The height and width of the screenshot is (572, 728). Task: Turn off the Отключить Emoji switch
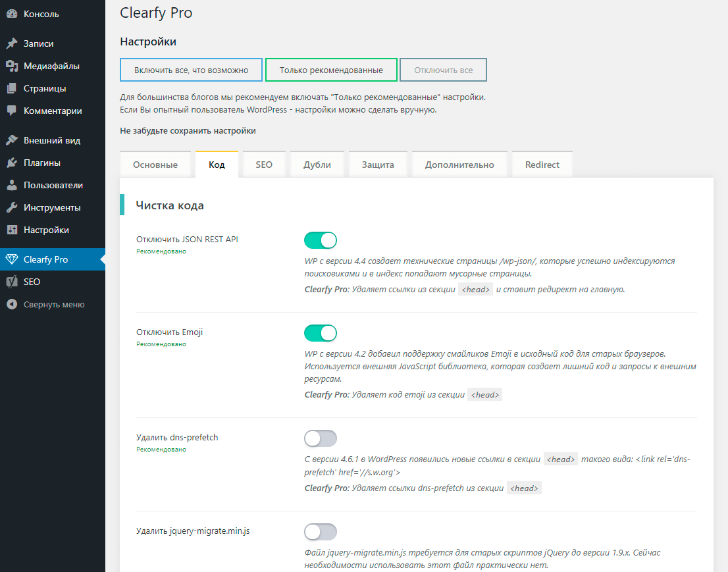click(321, 333)
